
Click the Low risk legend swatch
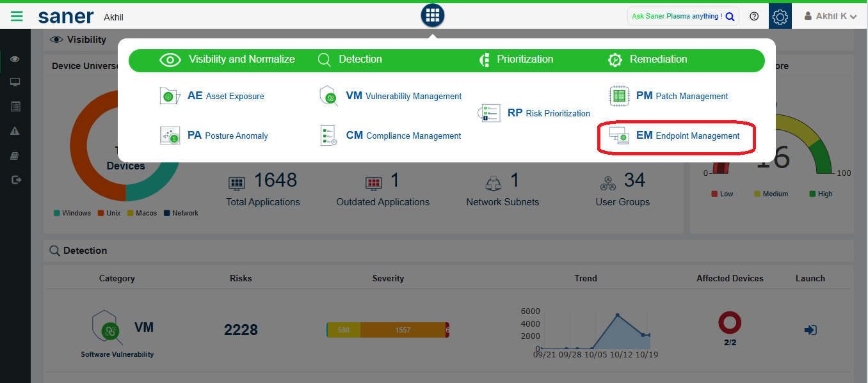pos(714,194)
